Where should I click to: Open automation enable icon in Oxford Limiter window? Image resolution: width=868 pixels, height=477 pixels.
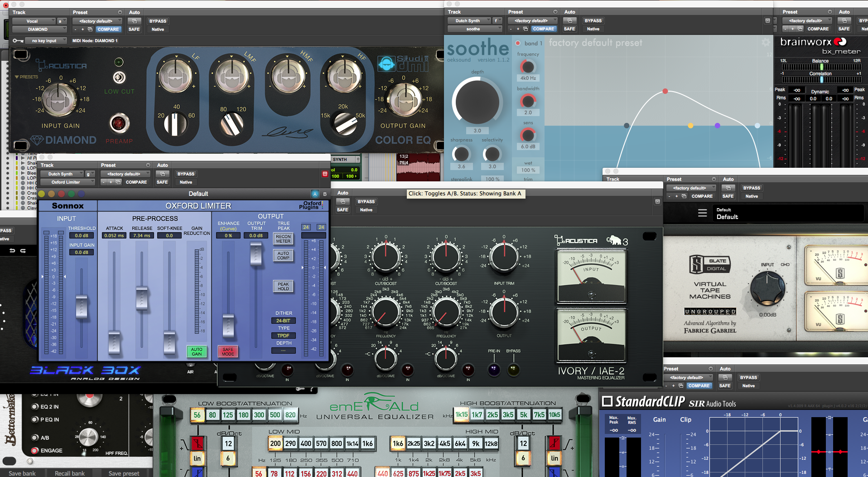click(162, 174)
